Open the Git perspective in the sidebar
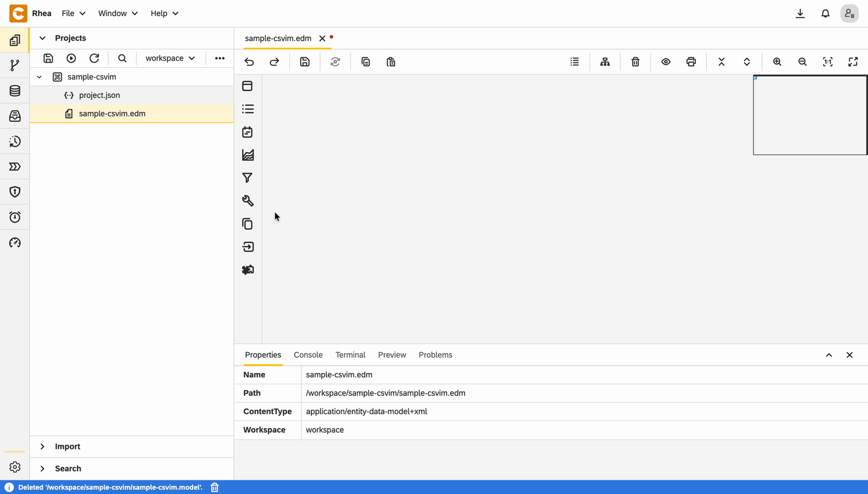The width and height of the screenshot is (868, 494). pyautogui.click(x=15, y=65)
